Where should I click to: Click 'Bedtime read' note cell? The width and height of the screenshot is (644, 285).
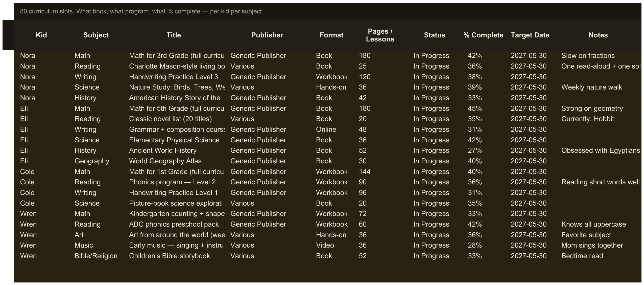pyautogui.click(x=598, y=256)
